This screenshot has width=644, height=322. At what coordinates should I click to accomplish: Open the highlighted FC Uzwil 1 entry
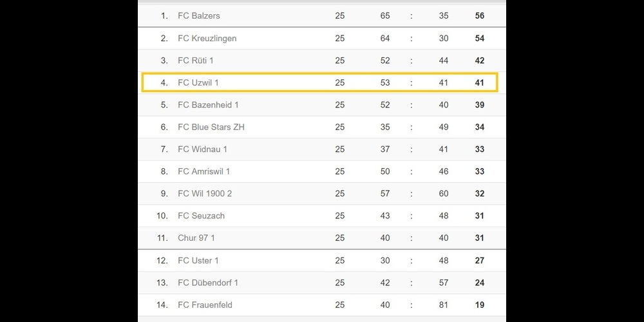click(198, 82)
